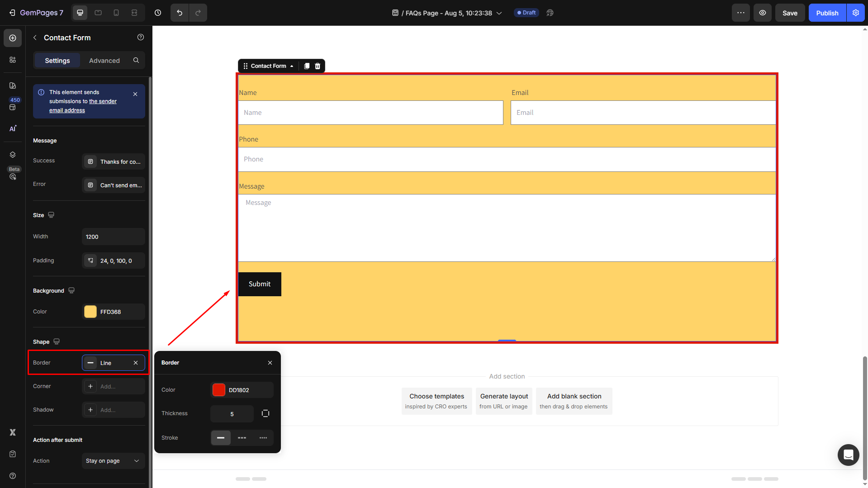Click the preview eye icon
Viewport: 868px width, 488px height.
[763, 13]
